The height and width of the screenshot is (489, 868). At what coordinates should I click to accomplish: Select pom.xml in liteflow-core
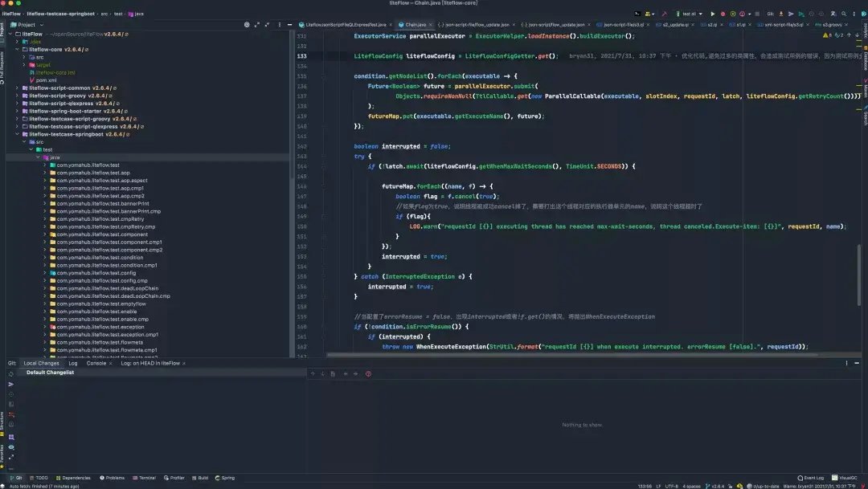[46, 80]
